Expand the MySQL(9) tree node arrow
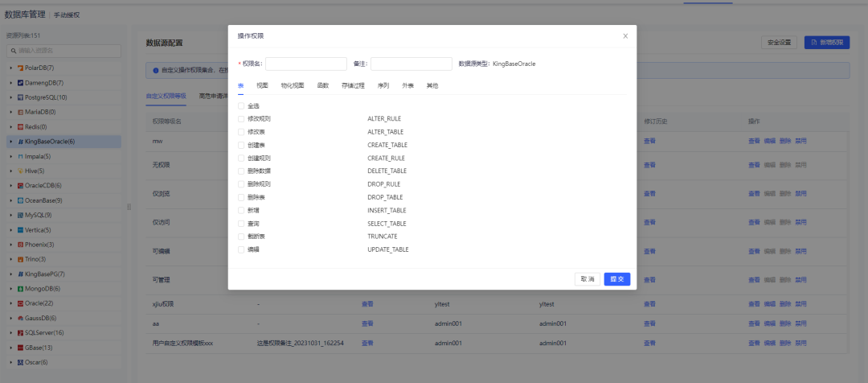 click(11, 215)
